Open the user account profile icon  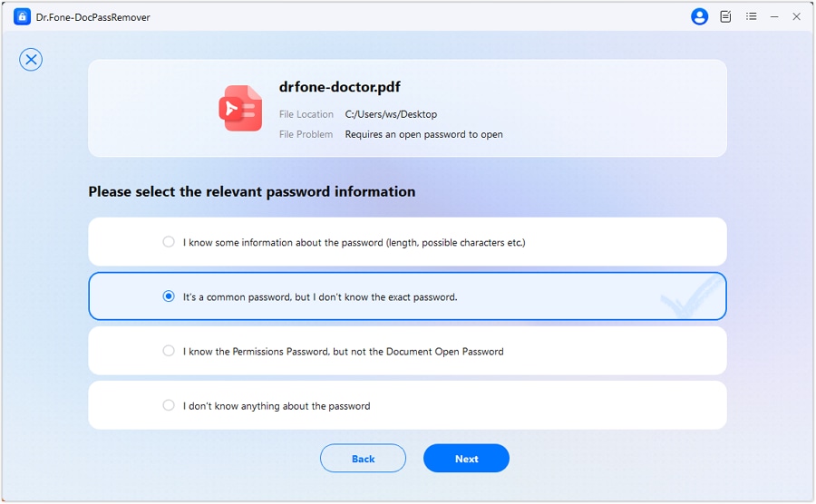tap(699, 16)
